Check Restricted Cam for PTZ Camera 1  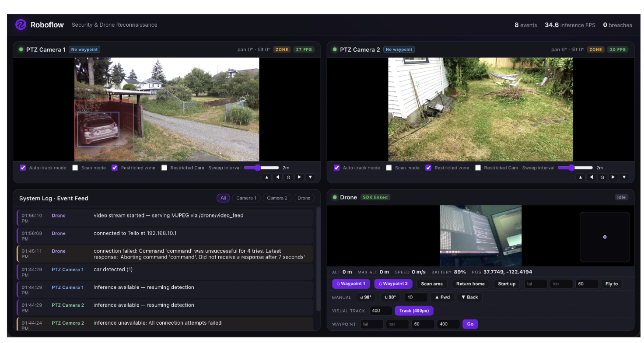[164, 168]
